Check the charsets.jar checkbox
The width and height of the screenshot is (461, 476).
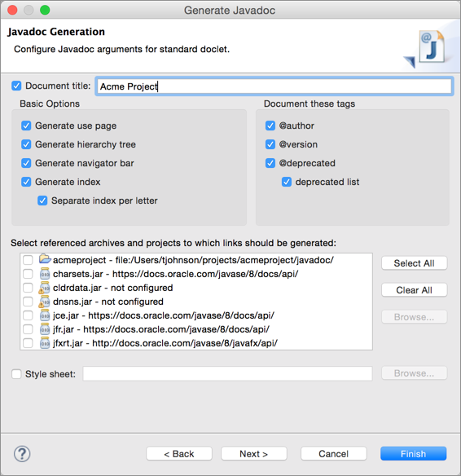tap(28, 274)
